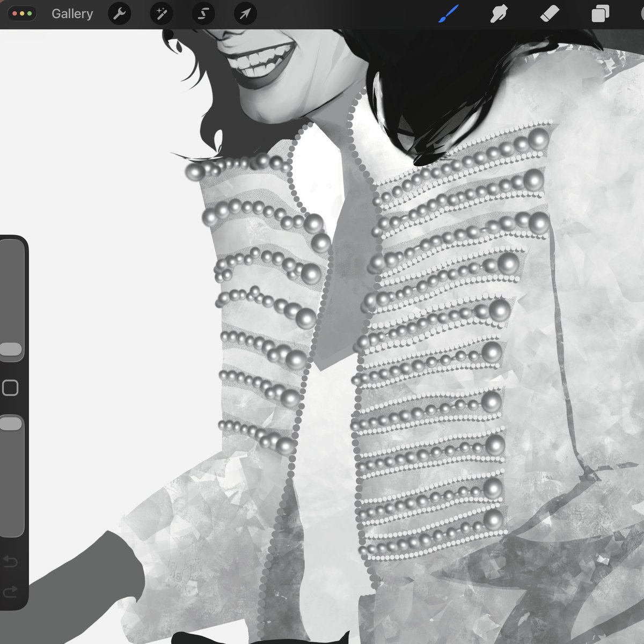Select the Smudge tool

pos(499,14)
